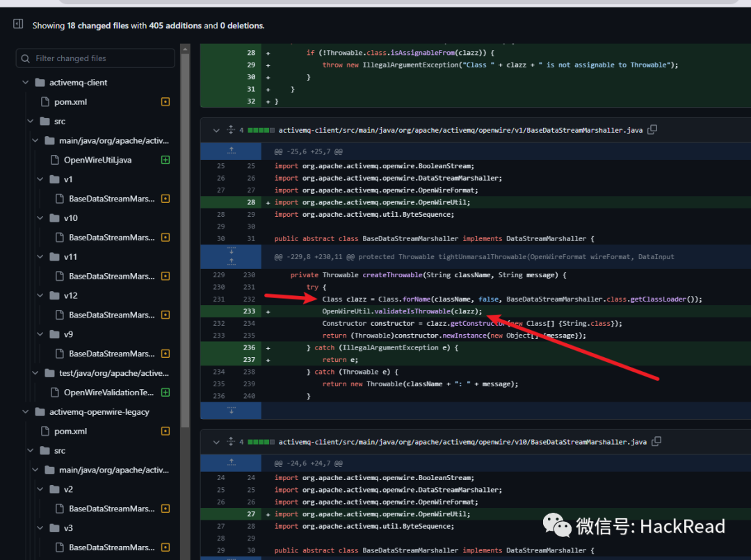Collapse the v1 folder
This screenshot has height=560, width=751.
point(40,179)
